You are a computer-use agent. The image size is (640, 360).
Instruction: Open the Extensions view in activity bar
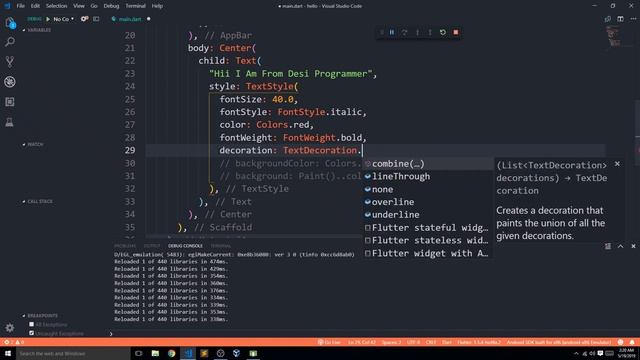click(x=10, y=102)
